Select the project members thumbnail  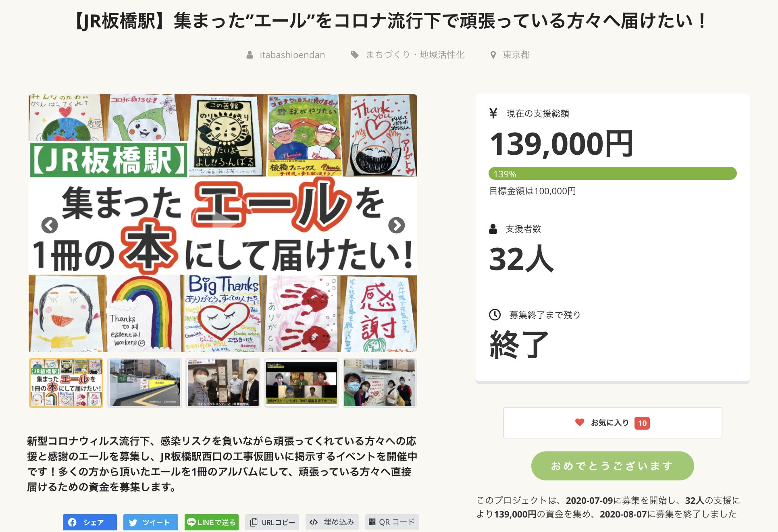coord(223,383)
